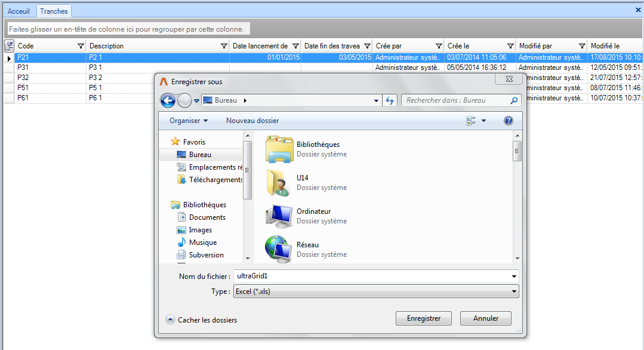644x350 pixels.
Task: Click the grid column chooser icon
Action: coord(9,46)
